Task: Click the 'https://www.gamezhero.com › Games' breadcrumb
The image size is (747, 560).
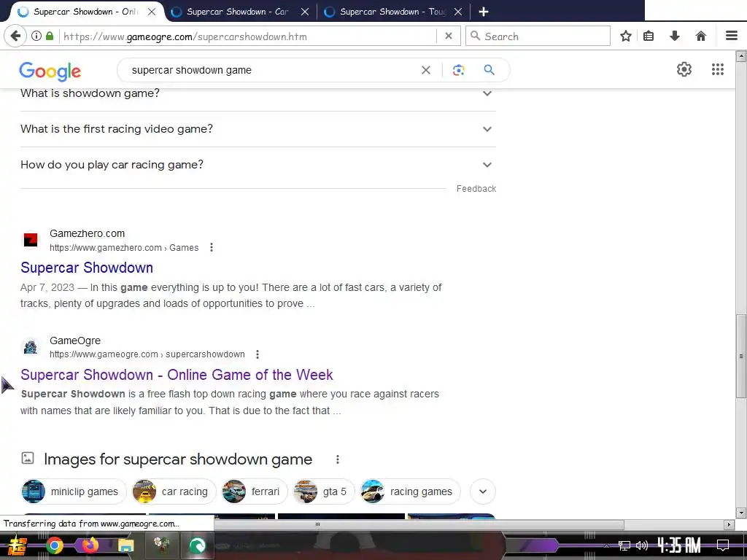Action: click(x=124, y=248)
